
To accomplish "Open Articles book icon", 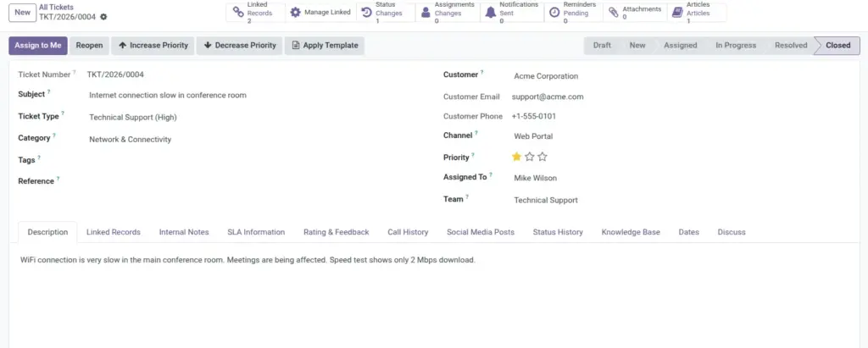I will pyautogui.click(x=677, y=12).
